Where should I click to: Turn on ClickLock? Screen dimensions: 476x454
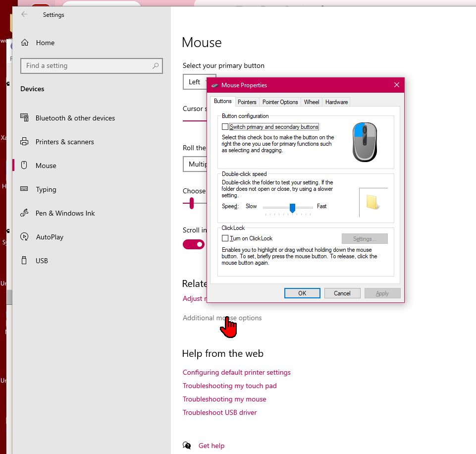point(225,238)
